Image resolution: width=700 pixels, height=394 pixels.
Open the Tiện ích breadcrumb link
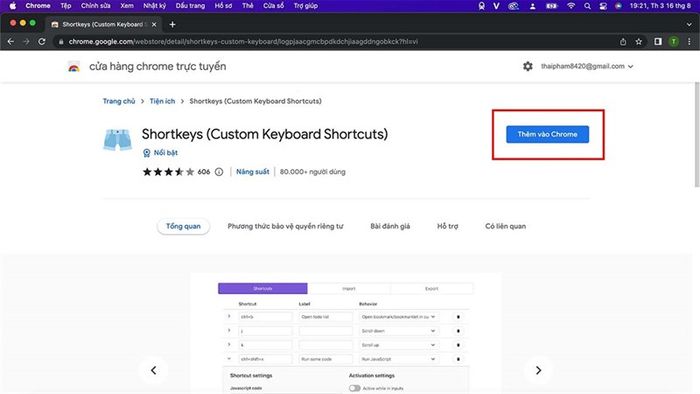(x=162, y=101)
